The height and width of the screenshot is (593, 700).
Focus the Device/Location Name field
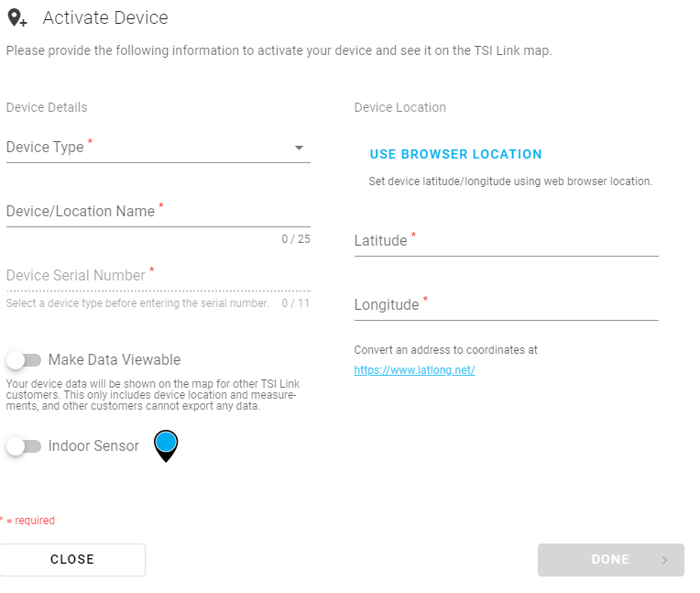(x=158, y=212)
